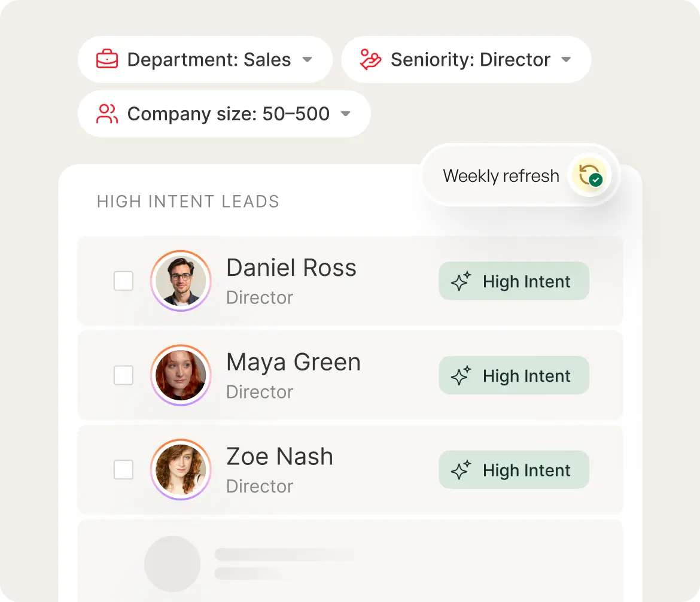
Task: Click the briefcase icon in Department filter
Action: [107, 60]
